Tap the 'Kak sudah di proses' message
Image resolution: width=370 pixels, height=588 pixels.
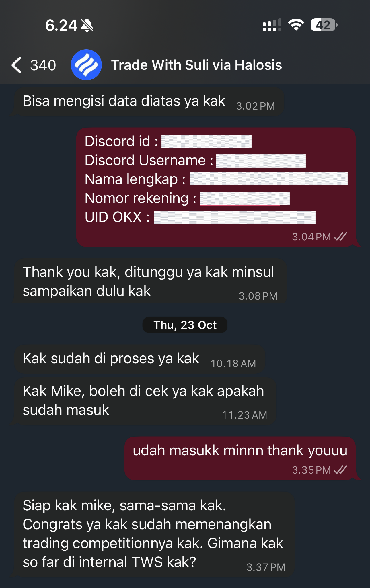pos(140,359)
